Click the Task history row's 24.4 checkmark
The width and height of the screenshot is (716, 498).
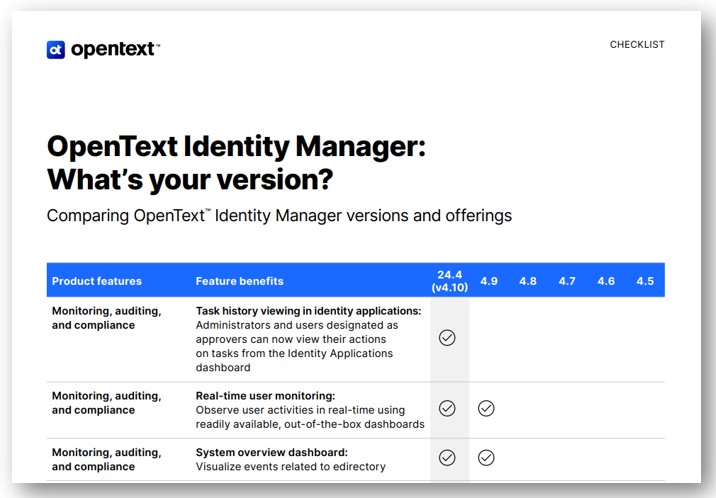447,338
